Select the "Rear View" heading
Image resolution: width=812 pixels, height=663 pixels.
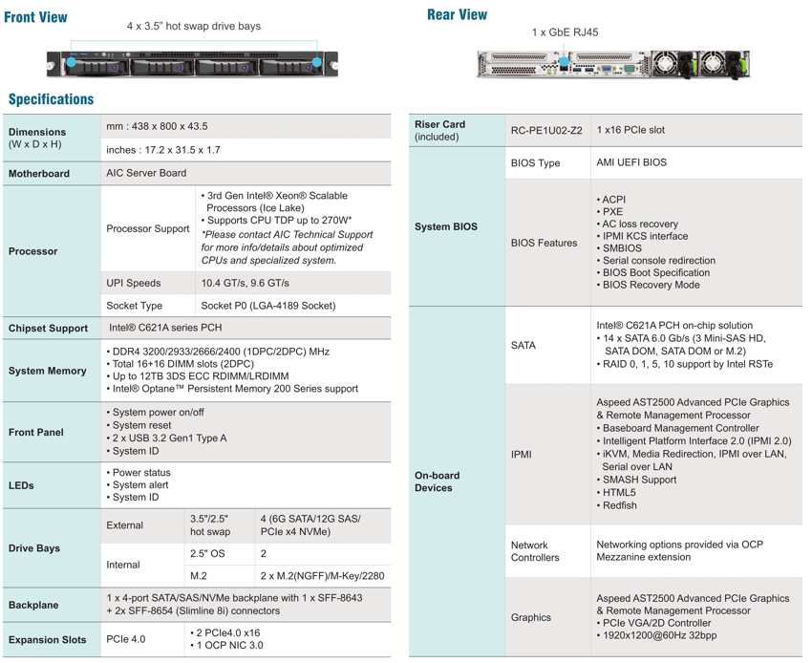tap(457, 14)
